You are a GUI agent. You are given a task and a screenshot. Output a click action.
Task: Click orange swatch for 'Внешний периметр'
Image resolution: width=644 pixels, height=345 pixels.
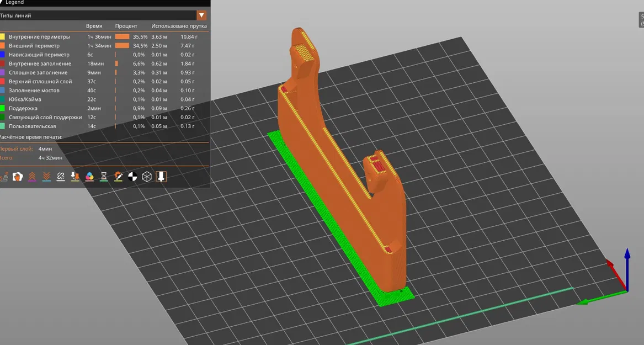click(2, 46)
